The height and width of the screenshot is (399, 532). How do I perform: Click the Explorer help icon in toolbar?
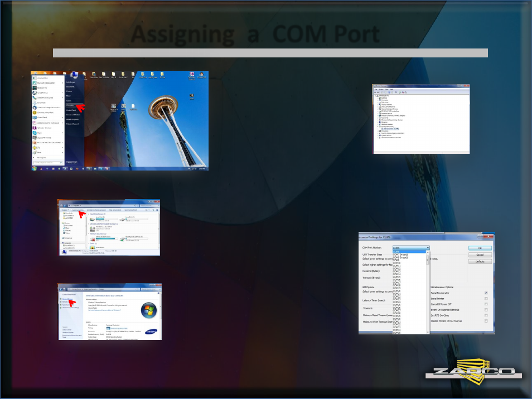coord(157,210)
